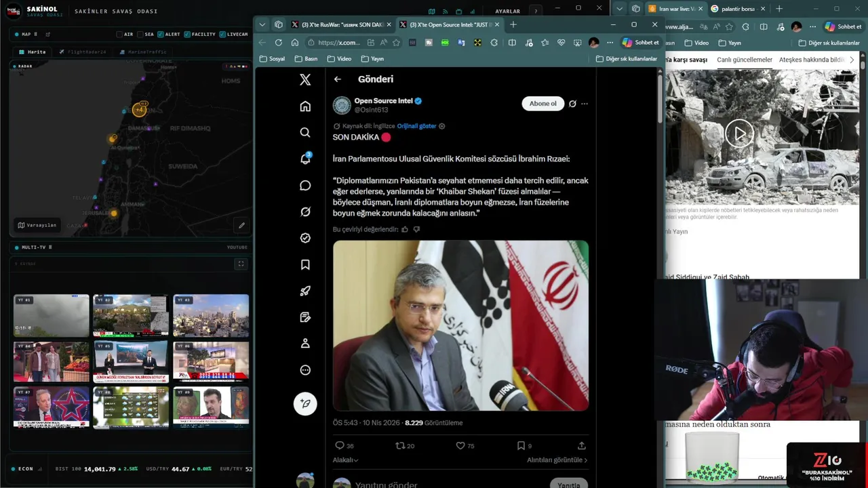Open rocket Premium icon in X sidebar
The width and height of the screenshot is (868, 488).
[x=305, y=291]
